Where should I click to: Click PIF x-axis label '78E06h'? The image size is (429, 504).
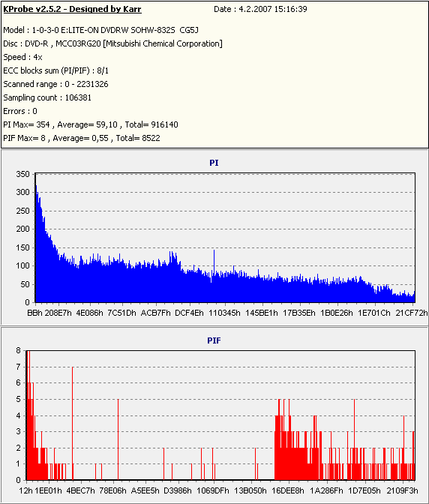112,490
